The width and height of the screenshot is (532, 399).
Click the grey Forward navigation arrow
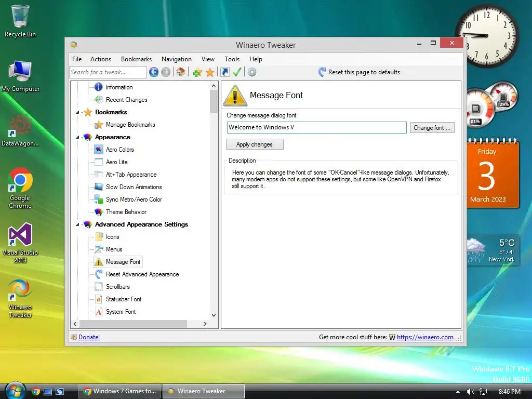(x=166, y=72)
